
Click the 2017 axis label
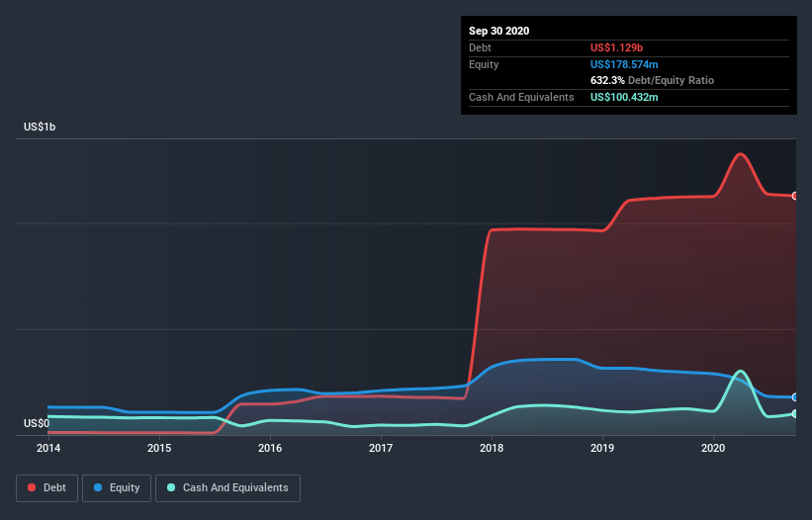pyautogui.click(x=381, y=448)
